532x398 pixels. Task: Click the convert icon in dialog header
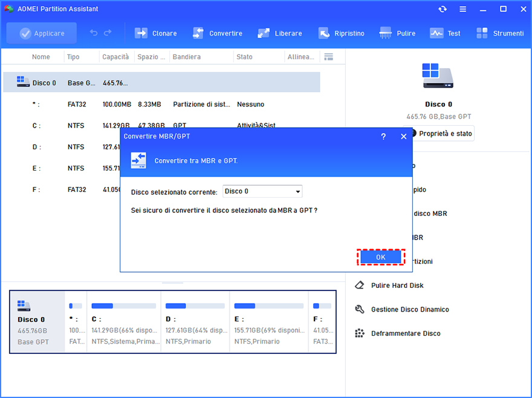point(138,161)
